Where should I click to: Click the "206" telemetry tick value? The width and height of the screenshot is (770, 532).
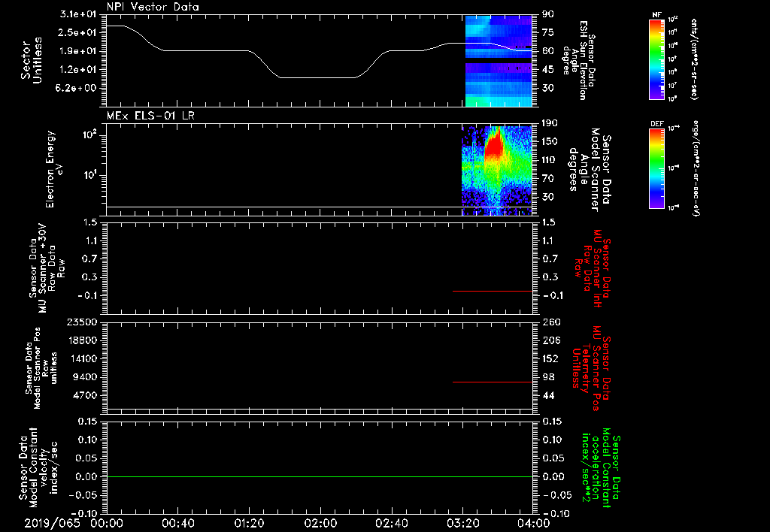click(550, 340)
